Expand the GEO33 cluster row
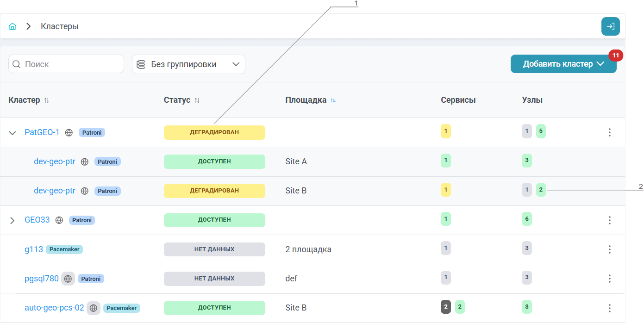The image size is (644, 323). tap(13, 220)
